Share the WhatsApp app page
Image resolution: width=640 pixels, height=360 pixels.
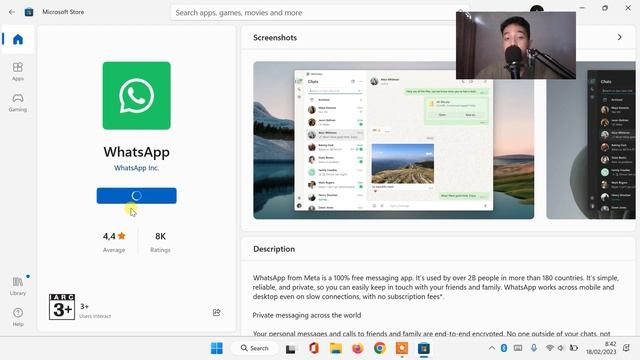coord(217,312)
